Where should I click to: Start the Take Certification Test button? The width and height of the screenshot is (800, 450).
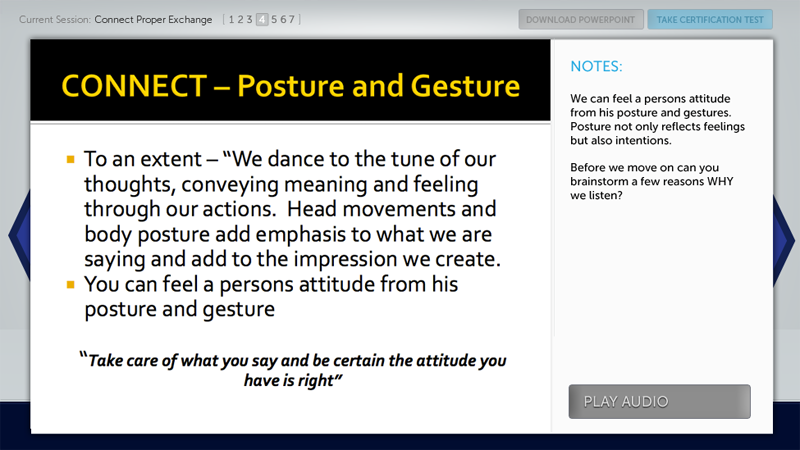(x=710, y=19)
